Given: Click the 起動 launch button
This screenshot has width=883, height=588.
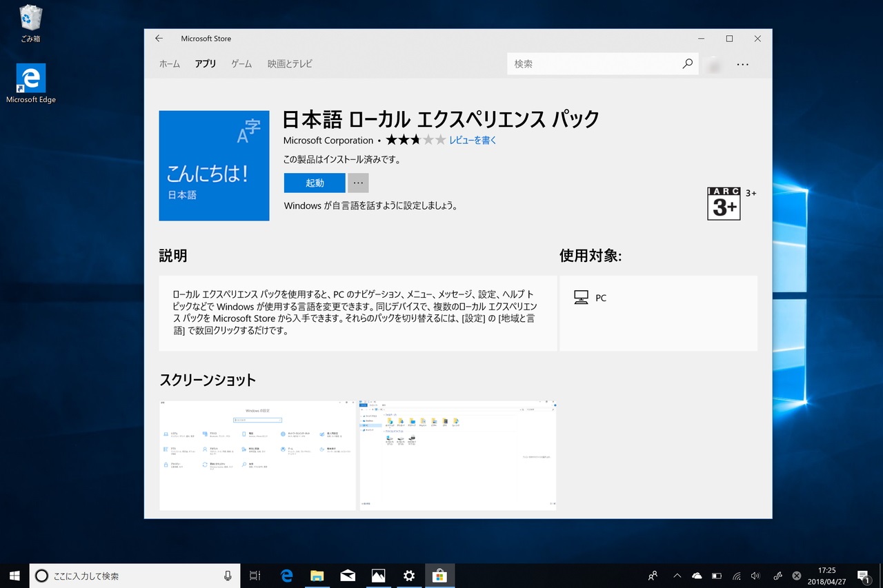Looking at the screenshot, I should point(314,183).
